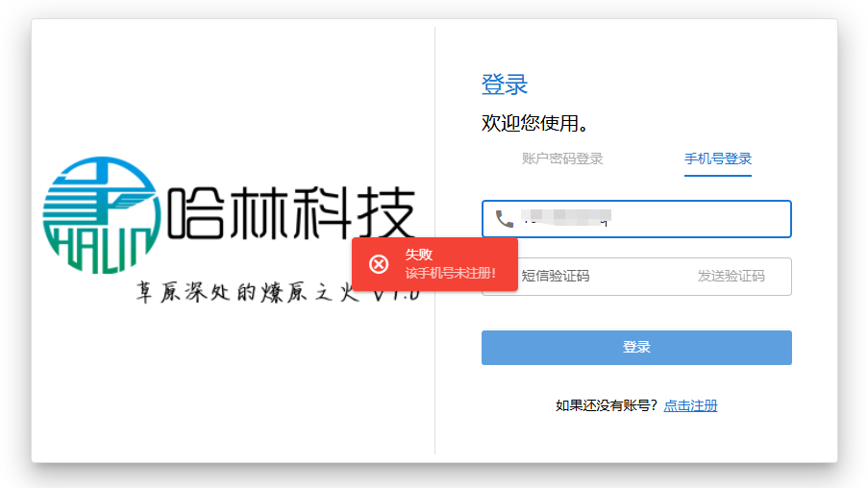Click the HALIN circular logo

101,214
